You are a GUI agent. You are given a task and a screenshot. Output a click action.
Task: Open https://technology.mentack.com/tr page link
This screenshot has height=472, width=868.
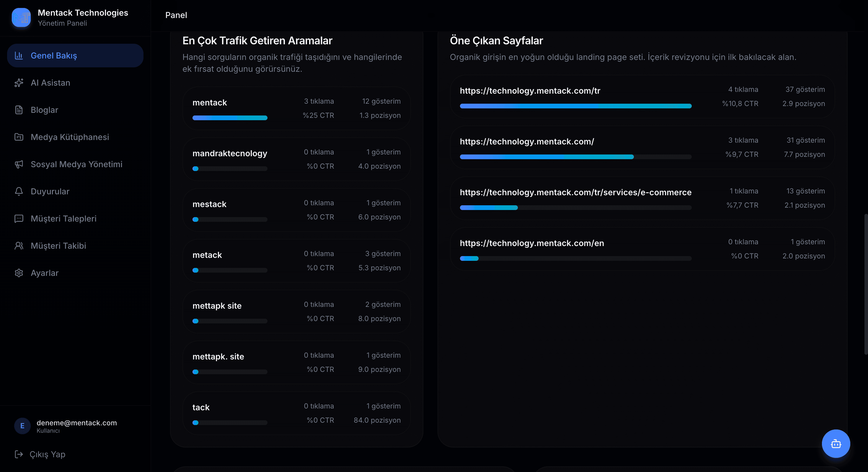pyautogui.click(x=530, y=91)
